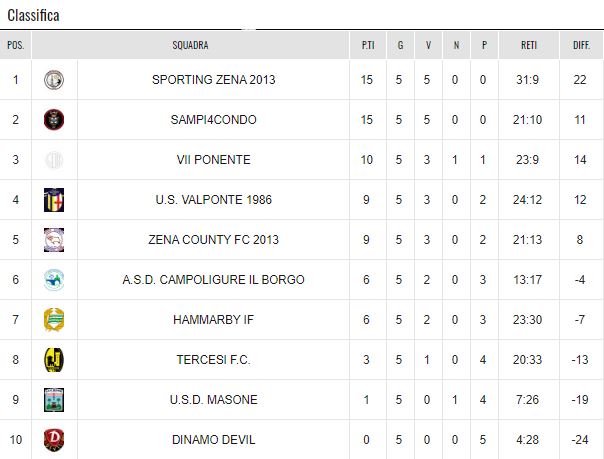This screenshot has height=459, width=604.
Task: Open the HAMMARBY IF team link
Action: [x=213, y=320]
